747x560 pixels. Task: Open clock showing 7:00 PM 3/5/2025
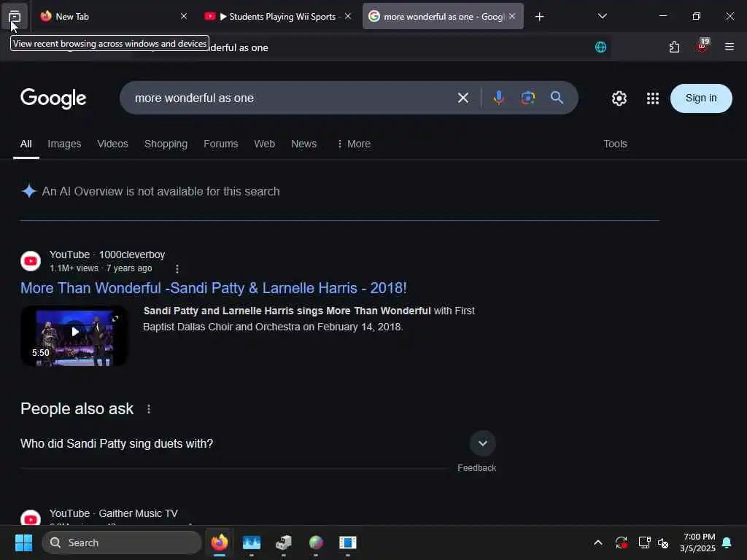coord(698,542)
